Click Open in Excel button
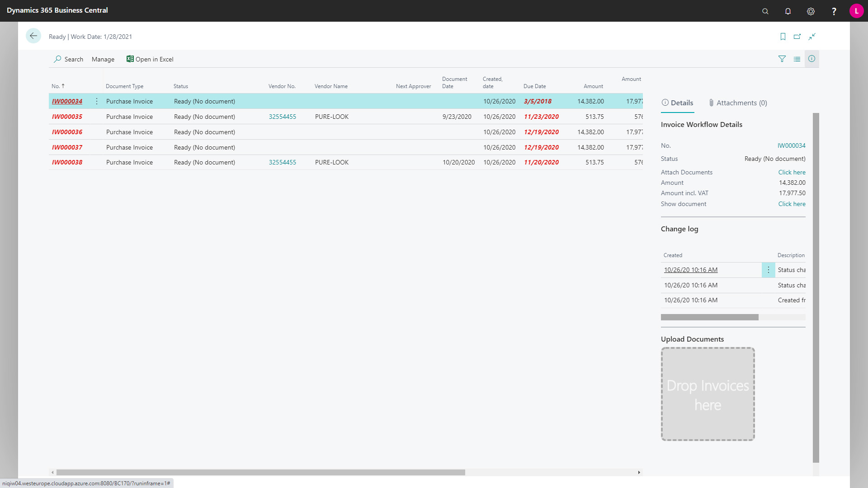Screen dimensions: 868x488 tap(150, 59)
